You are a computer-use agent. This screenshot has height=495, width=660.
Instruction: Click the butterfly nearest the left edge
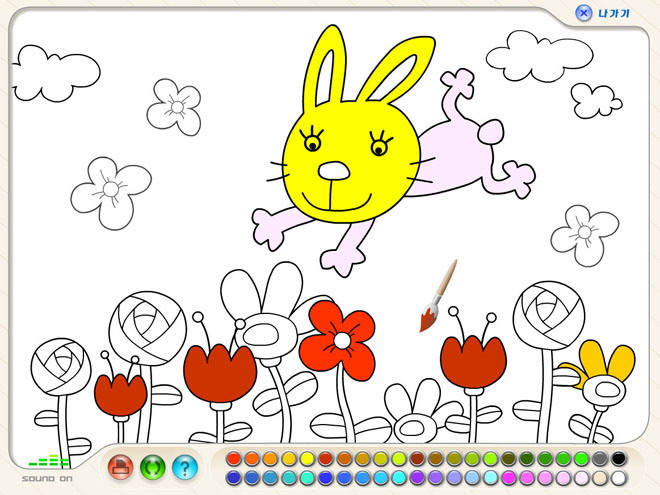(110, 190)
